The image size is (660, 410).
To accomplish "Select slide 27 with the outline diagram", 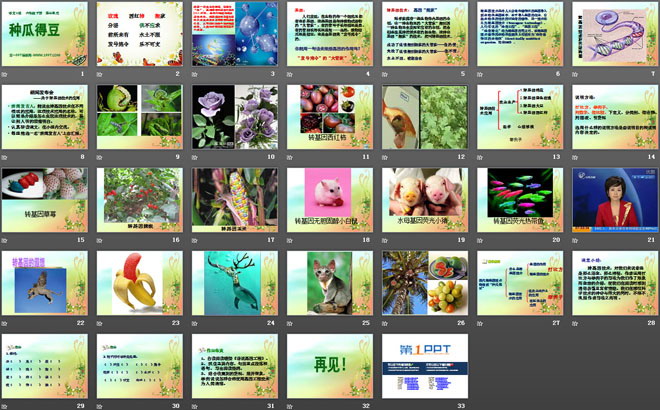I will pyautogui.click(x=520, y=283).
